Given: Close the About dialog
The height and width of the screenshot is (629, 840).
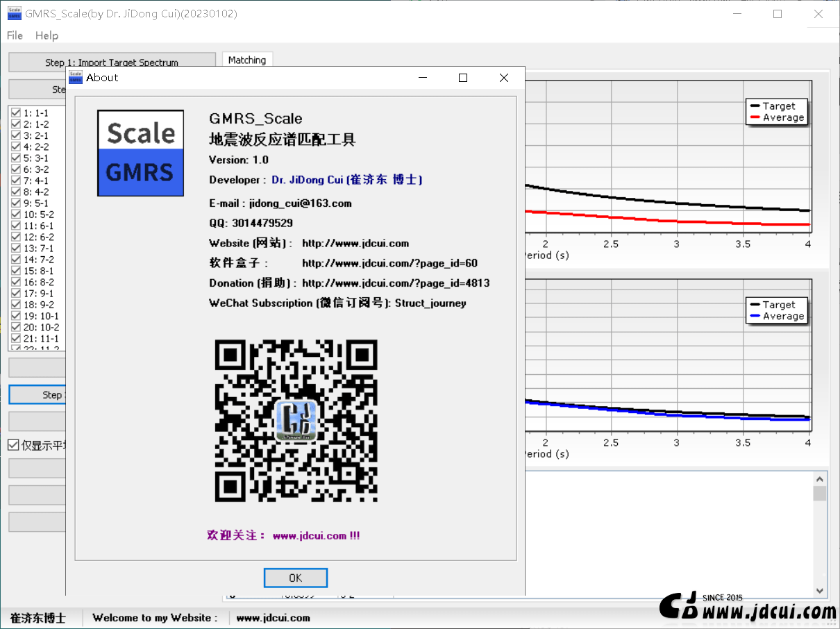Looking at the screenshot, I should [504, 78].
